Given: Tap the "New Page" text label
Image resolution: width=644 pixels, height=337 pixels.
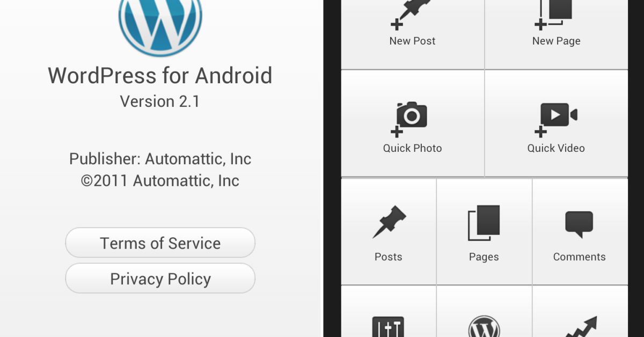Looking at the screenshot, I should tap(556, 41).
